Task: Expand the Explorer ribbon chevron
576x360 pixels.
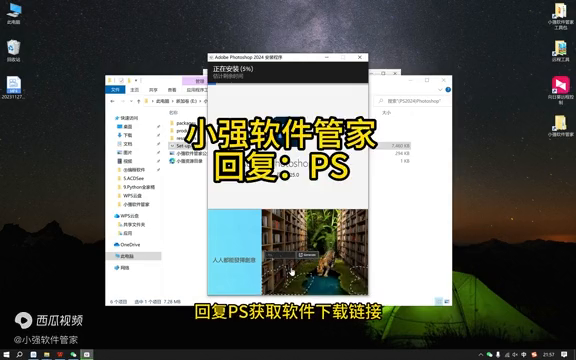Action: pyautogui.click(x=440, y=90)
